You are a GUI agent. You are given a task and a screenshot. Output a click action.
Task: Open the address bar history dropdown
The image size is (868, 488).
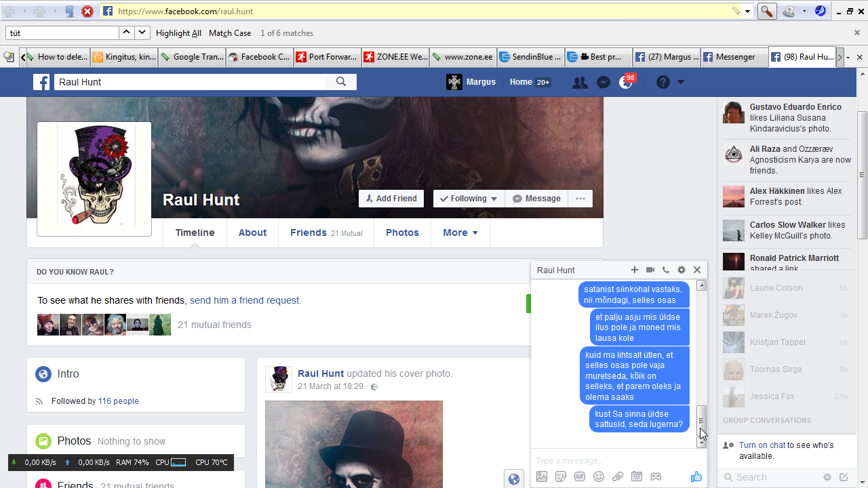[x=748, y=12]
